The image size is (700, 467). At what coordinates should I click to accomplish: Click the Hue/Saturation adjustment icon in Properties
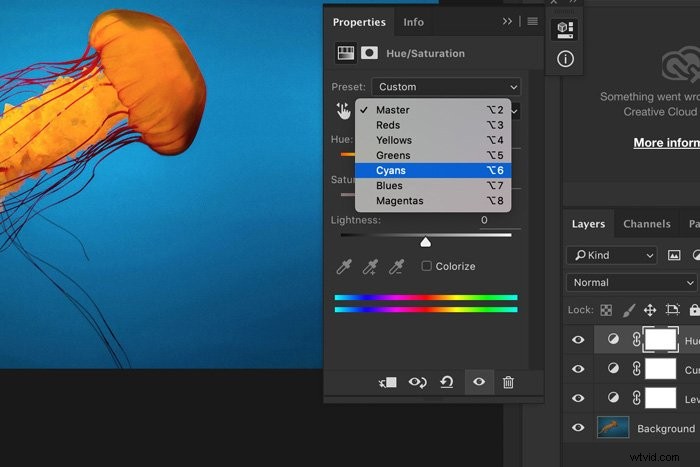click(x=346, y=53)
